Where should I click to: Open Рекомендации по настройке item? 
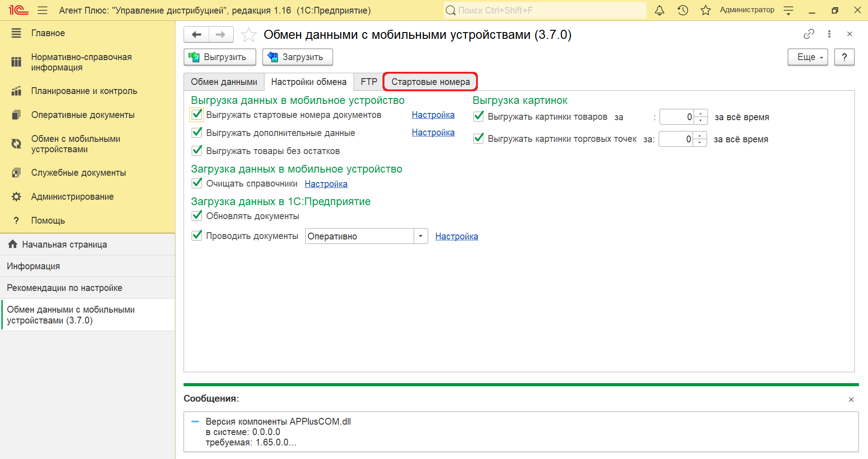tap(87, 288)
